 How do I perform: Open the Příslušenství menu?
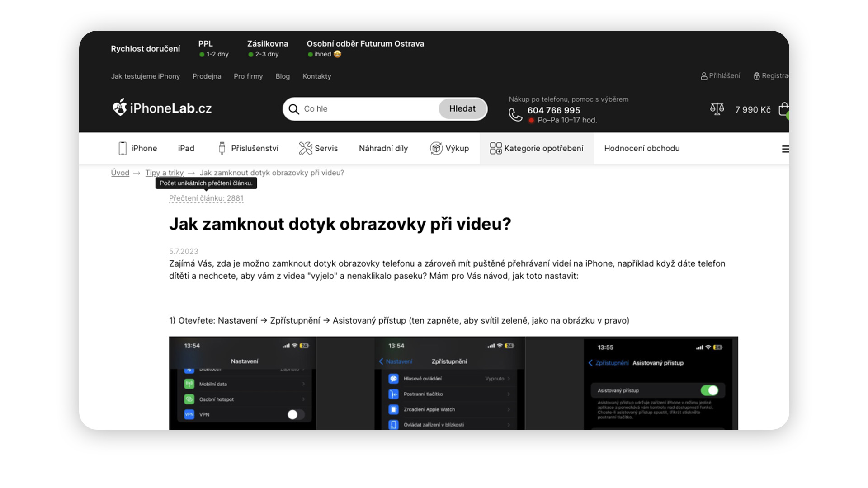click(249, 148)
